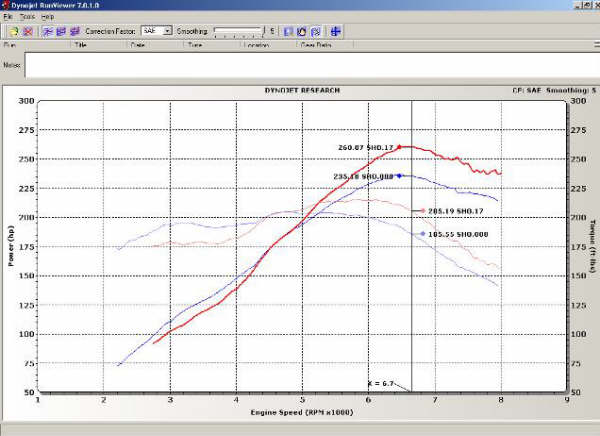
Task: Click the blue square icon right after the smoothing value
Action: (x=288, y=31)
